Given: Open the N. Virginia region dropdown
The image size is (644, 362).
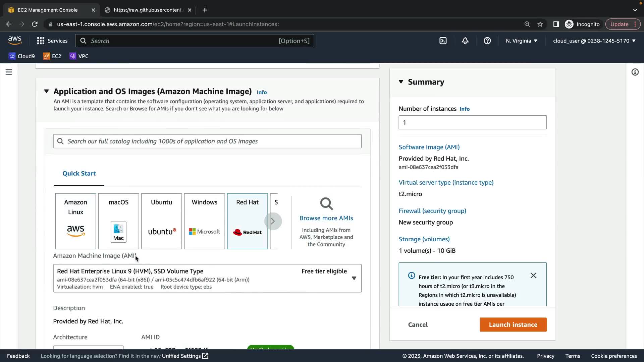Looking at the screenshot, I should [x=521, y=41].
